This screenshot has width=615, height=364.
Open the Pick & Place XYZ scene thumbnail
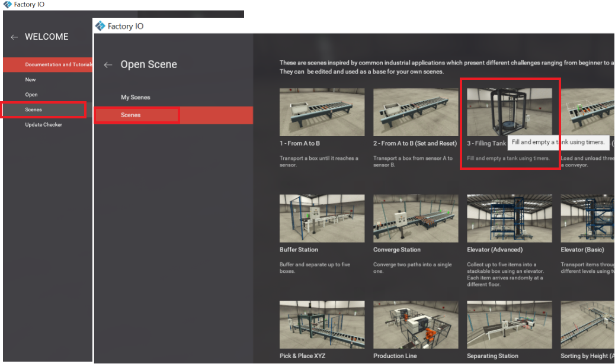[x=322, y=324]
